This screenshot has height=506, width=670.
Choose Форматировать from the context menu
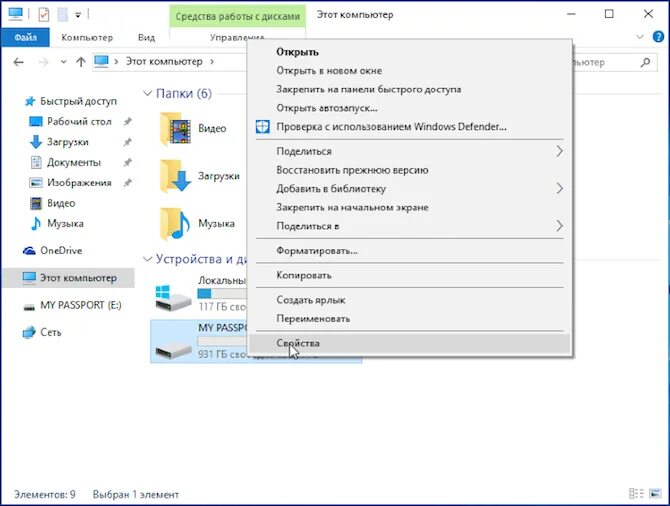(x=409, y=250)
